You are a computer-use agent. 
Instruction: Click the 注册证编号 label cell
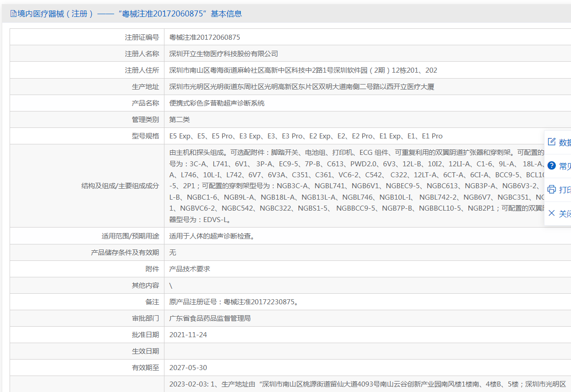[x=87, y=37]
